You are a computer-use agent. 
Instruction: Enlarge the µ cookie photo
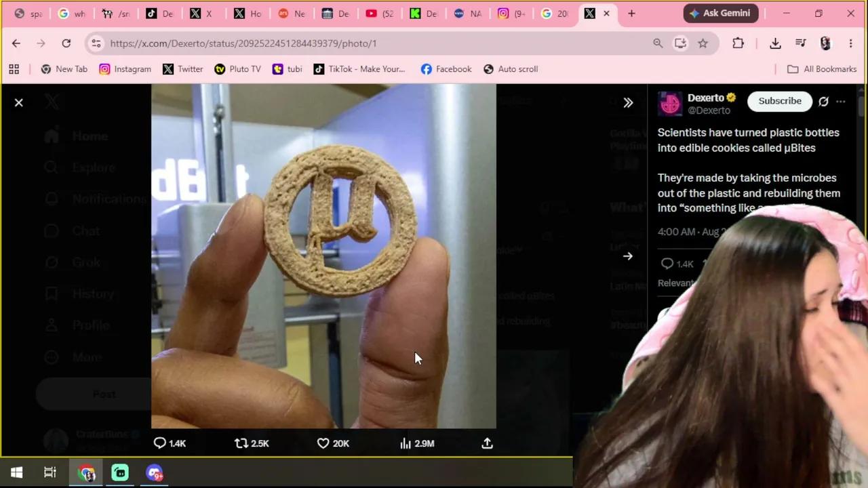323,256
